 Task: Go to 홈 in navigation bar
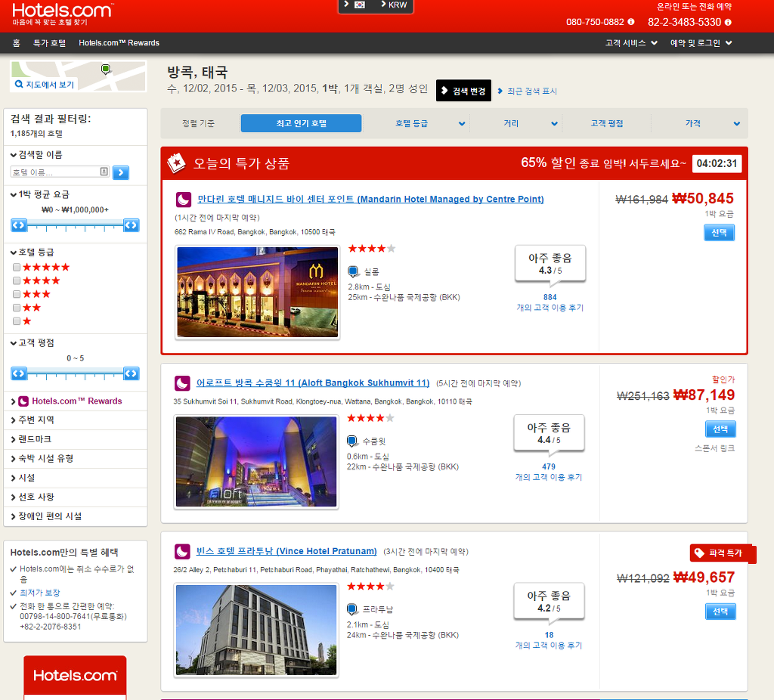(x=17, y=43)
